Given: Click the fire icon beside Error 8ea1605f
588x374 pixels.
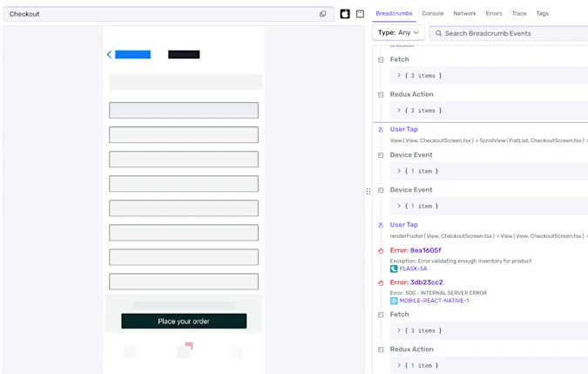Looking at the screenshot, I should tap(381, 251).
